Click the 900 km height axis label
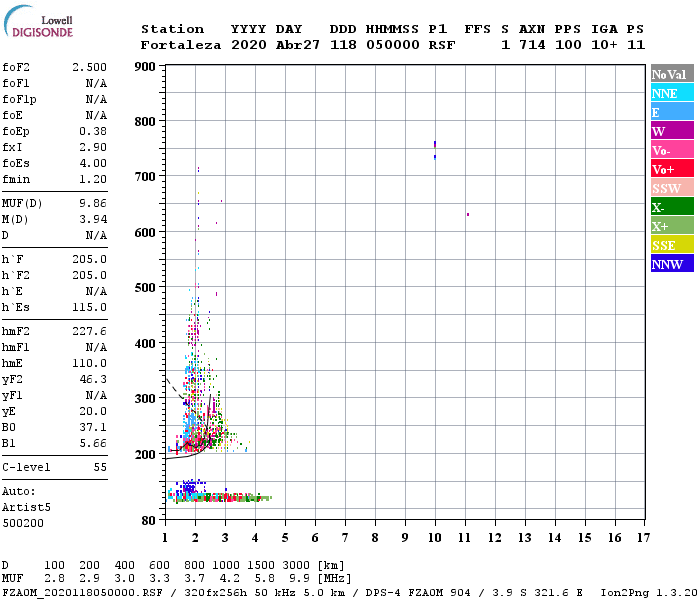The width and height of the screenshot is (700, 600). click(145, 67)
